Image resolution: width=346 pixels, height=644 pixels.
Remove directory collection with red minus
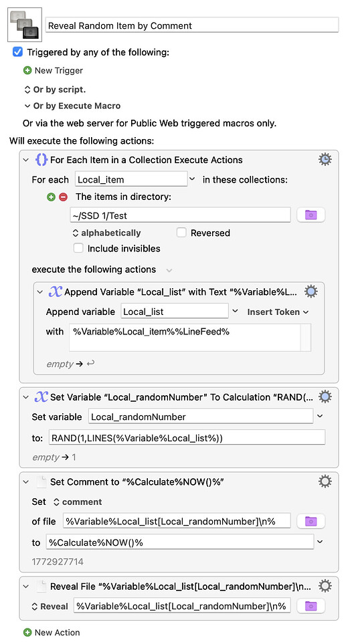click(64, 197)
